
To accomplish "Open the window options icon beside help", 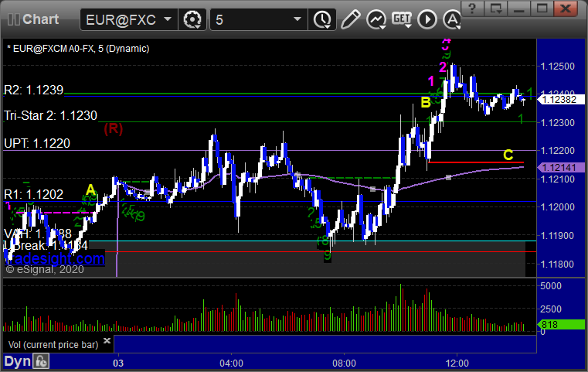I will click(496, 9).
